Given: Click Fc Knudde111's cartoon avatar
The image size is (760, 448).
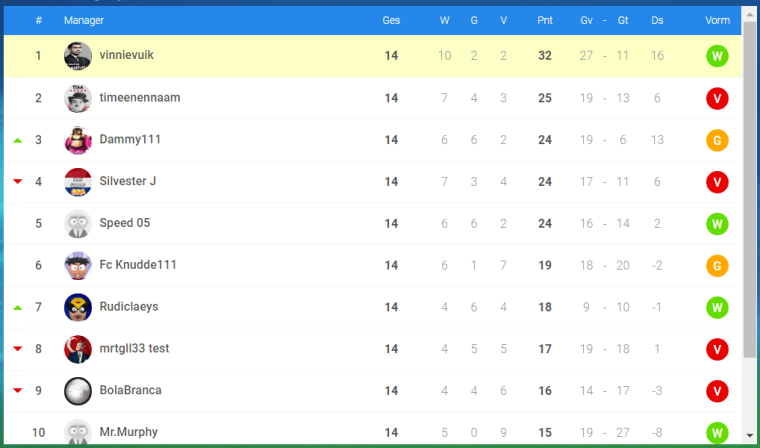Looking at the screenshot, I should click(78, 265).
